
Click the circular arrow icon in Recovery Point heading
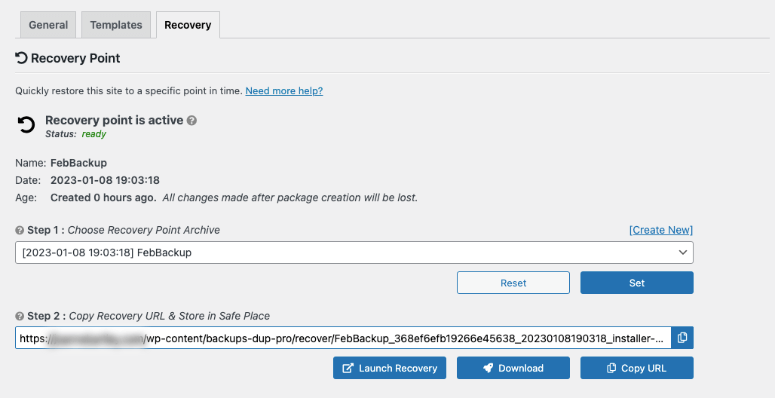coord(21,58)
